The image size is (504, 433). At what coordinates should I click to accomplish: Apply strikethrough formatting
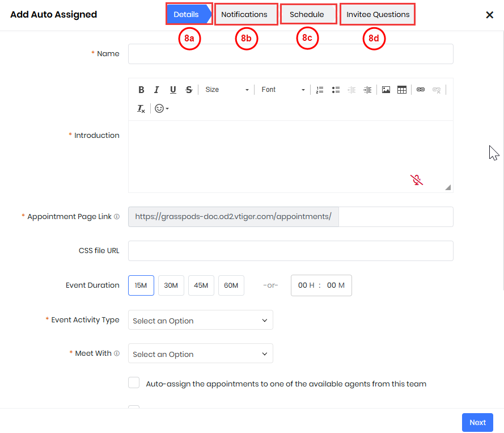189,90
